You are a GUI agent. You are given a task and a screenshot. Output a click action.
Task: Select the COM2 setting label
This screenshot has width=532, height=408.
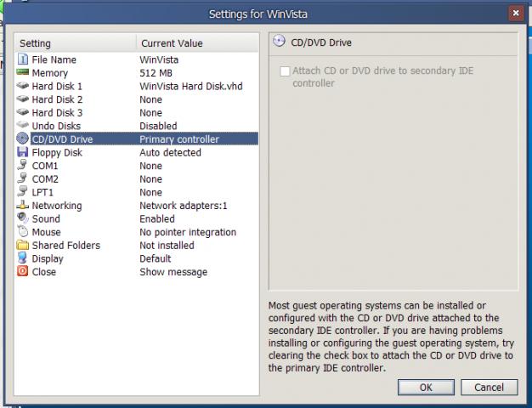pyautogui.click(x=45, y=178)
